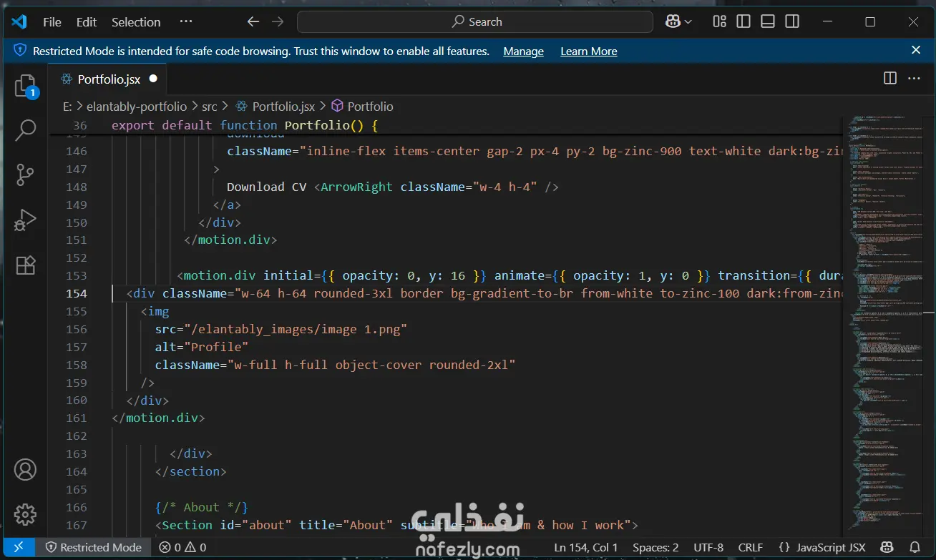Toggle the primary side bar
936x560 pixels.
tap(744, 21)
